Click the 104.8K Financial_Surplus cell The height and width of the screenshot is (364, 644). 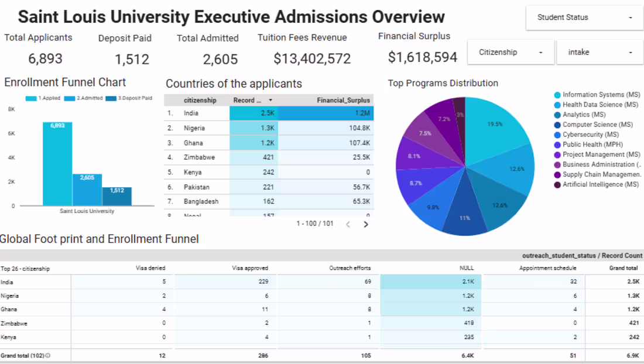click(326, 128)
